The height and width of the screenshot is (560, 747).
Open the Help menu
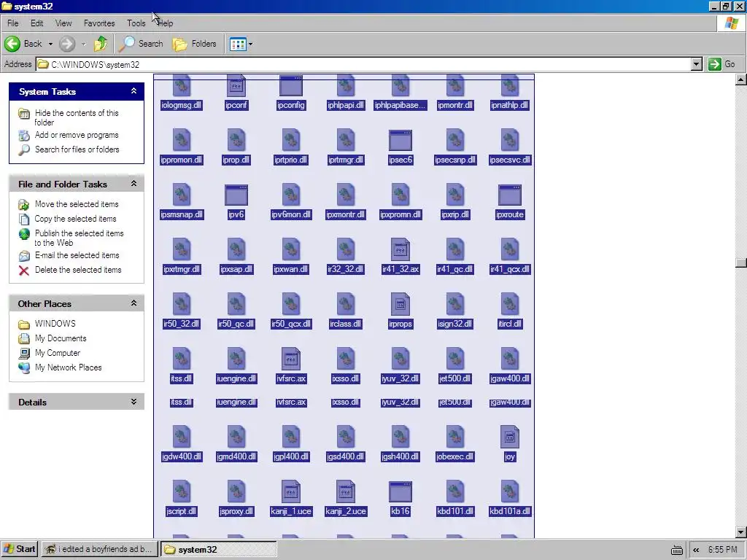tap(166, 23)
